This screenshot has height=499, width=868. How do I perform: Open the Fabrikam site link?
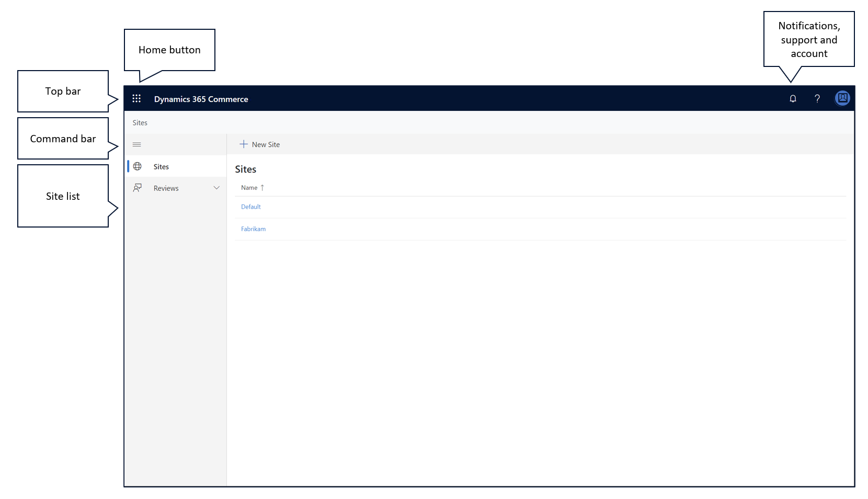(253, 229)
